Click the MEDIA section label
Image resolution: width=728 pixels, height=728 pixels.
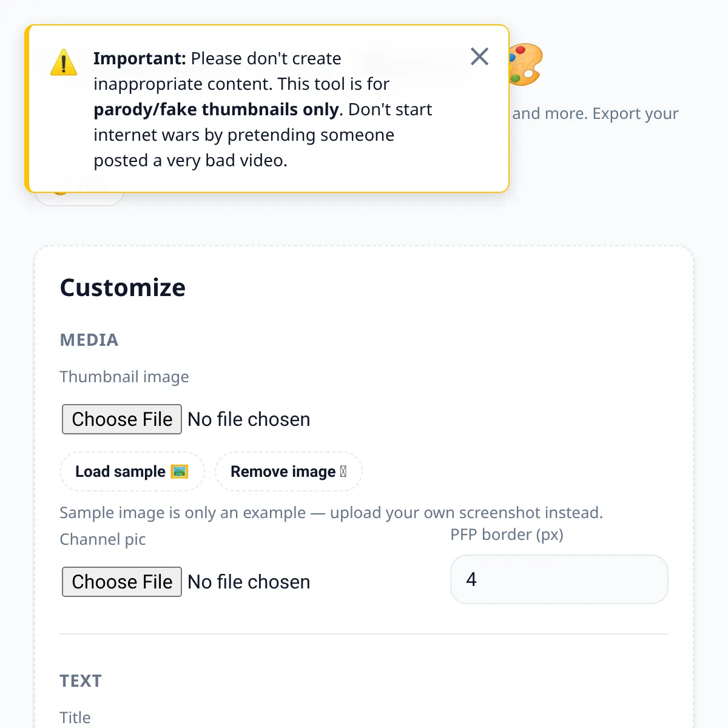click(89, 340)
